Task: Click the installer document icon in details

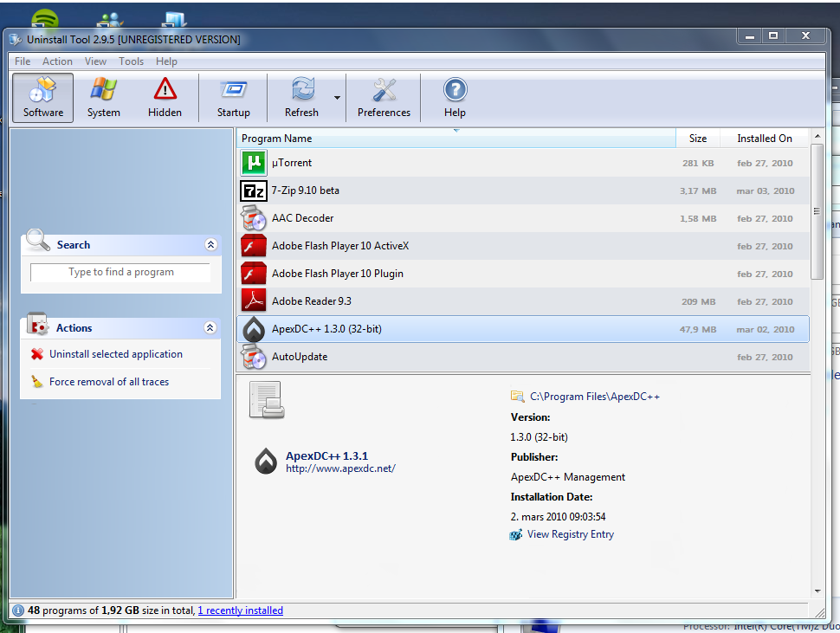Action: click(267, 400)
